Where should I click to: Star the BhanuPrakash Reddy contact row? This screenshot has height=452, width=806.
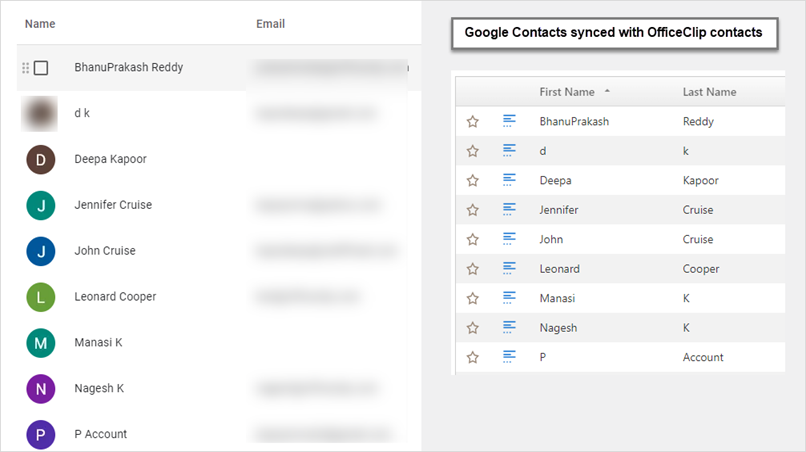(x=472, y=121)
